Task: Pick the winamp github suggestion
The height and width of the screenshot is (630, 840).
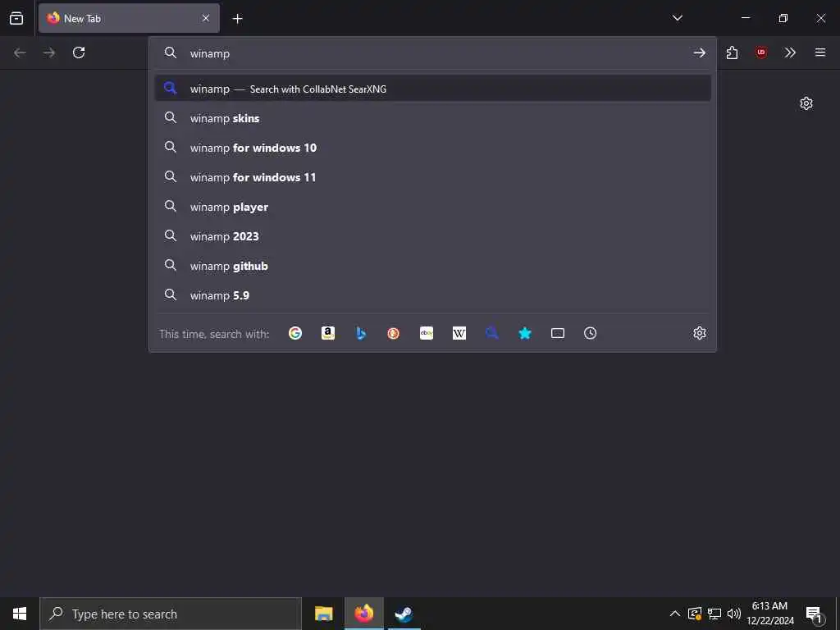Action: click(x=433, y=266)
